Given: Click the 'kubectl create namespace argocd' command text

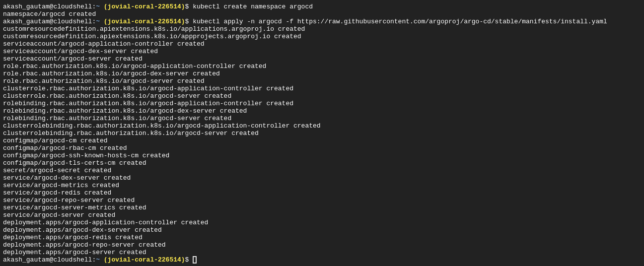Looking at the screenshot, I should [253, 6].
